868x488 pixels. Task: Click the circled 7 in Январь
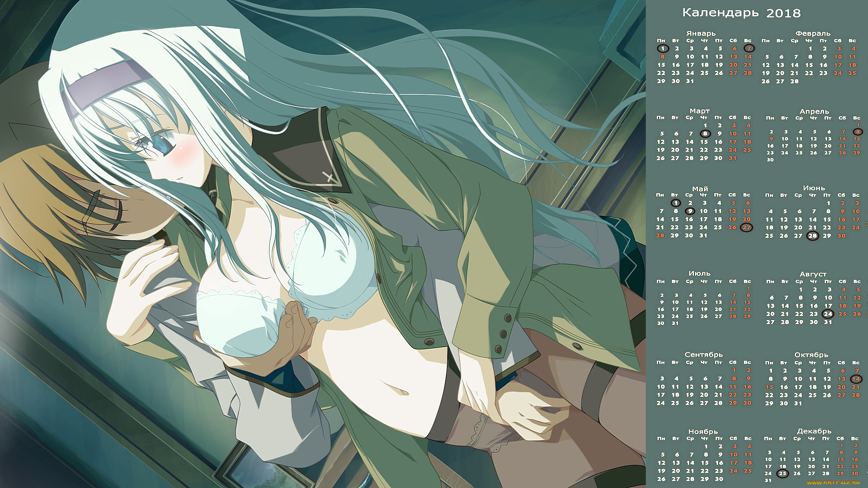point(749,48)
